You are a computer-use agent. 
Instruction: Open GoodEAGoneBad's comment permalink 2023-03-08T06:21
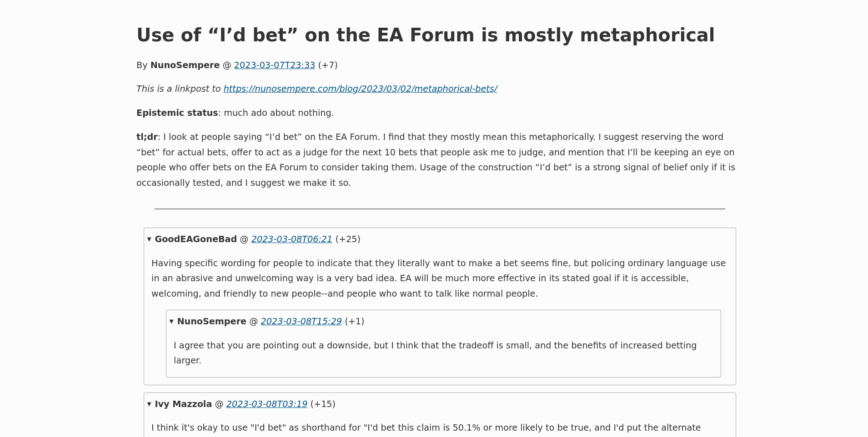coord(292,239)
